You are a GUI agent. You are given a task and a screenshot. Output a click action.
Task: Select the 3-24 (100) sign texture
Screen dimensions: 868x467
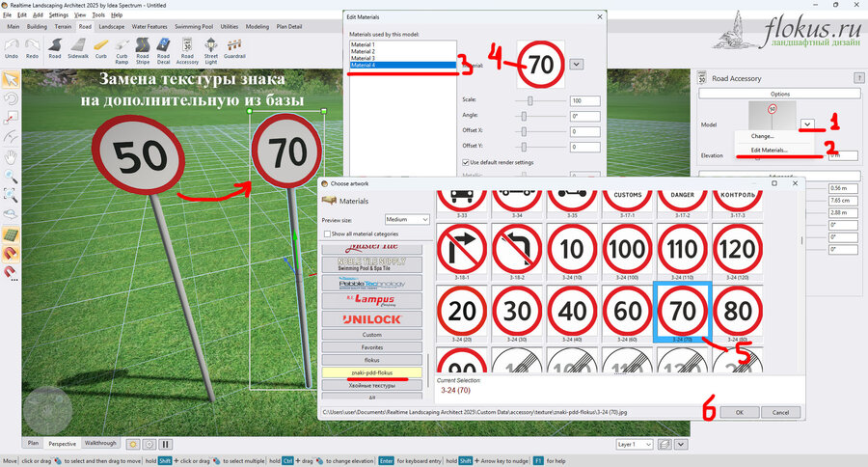point(627,252)
